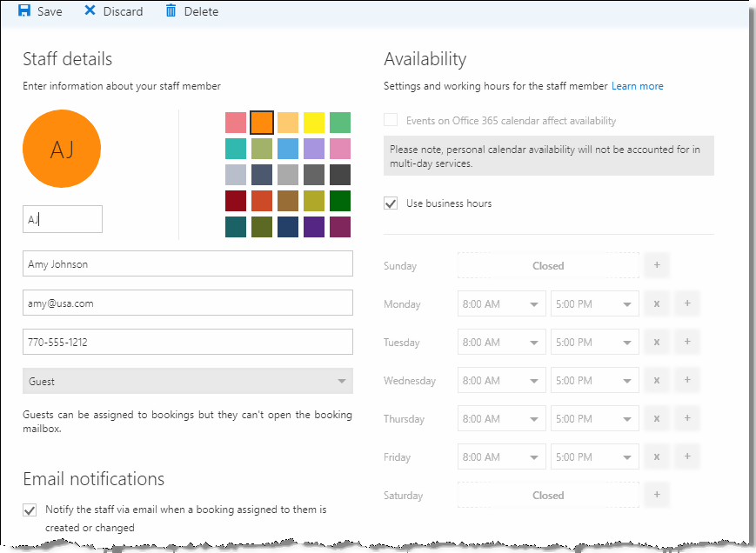Click the Closed button for Sunday
756x553 pixels.
pyautogui.click(x=548, y=265)
